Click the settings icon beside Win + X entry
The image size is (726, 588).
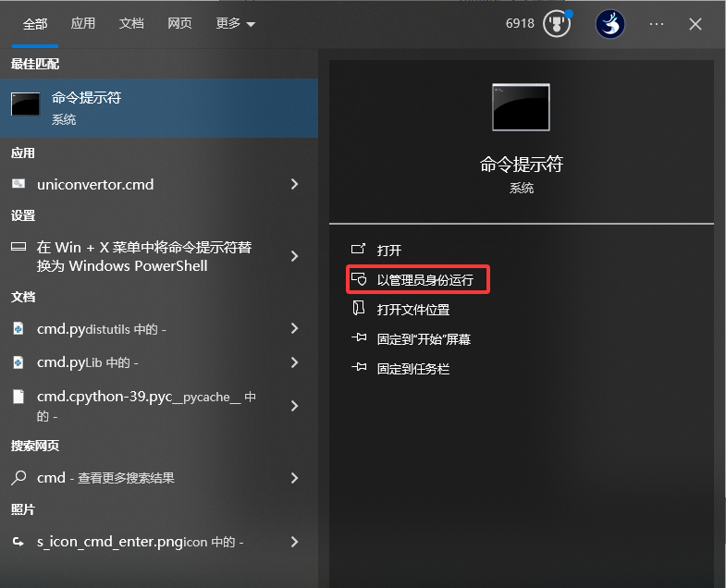point(18,247)
